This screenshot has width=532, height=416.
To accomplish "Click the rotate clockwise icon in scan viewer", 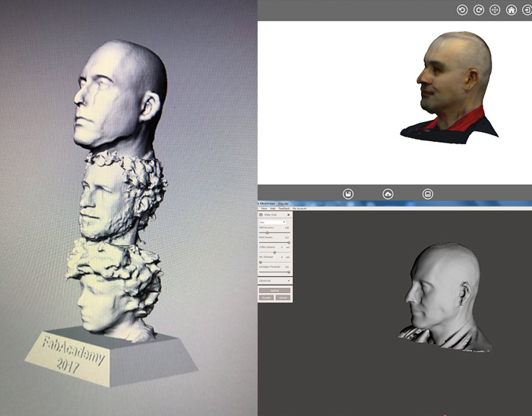I will pyautogui.click(x=479, y=10).
